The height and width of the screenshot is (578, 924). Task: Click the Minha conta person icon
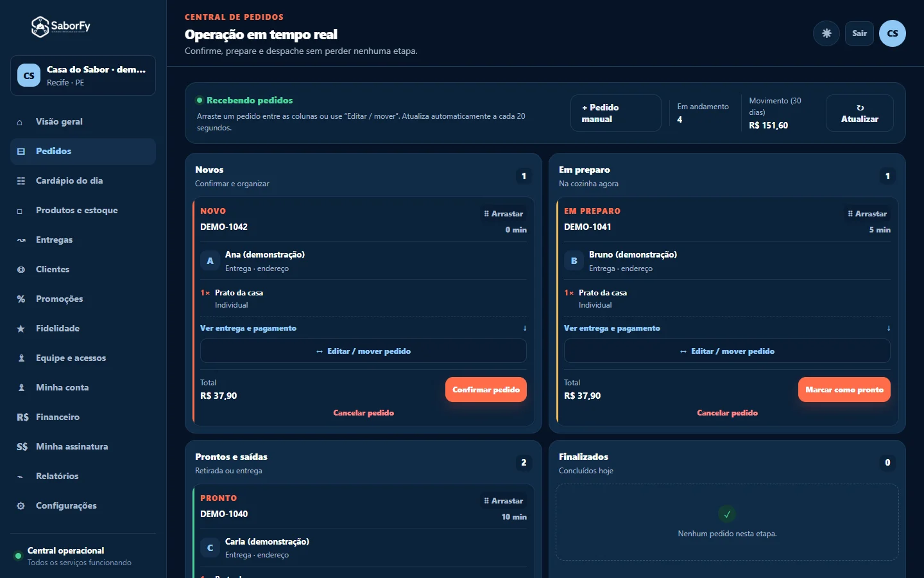pyautogui.click(x=21, y=388)
